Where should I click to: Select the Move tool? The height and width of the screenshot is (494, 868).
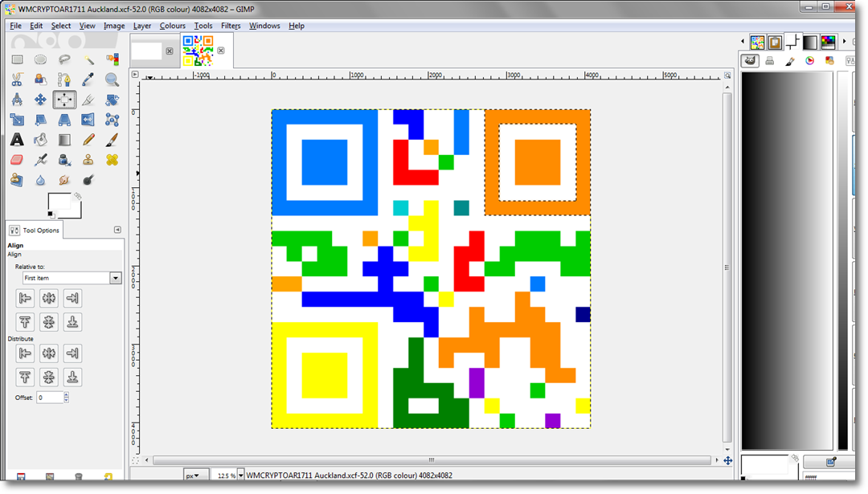click(x=40, y=100)
